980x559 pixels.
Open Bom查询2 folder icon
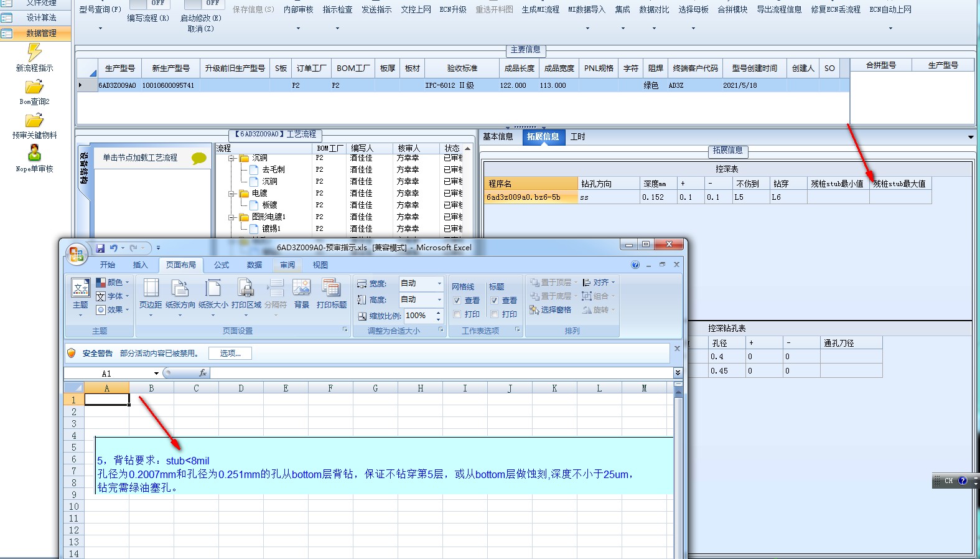[x=34, y=87]
